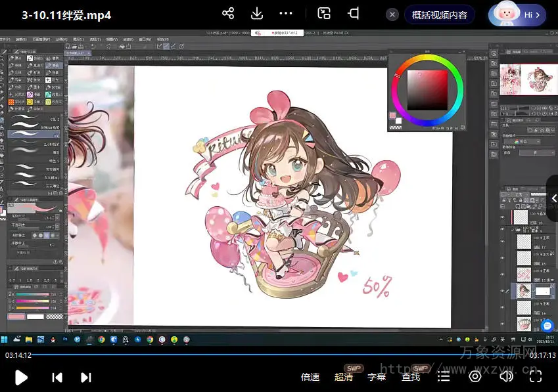Mute the video with the speaker icon
The height and width of the screenshot is (392, 558).
pyautogui.click(x=505, y=376)
